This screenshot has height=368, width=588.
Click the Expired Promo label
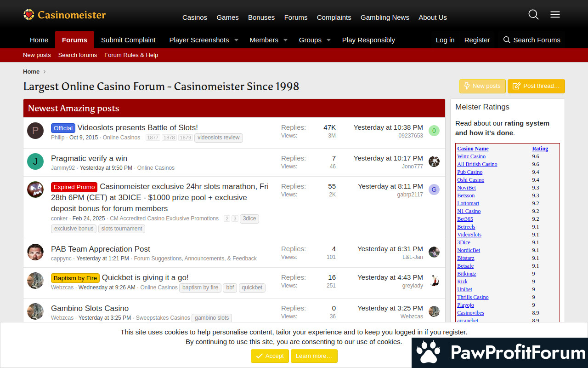74,187
